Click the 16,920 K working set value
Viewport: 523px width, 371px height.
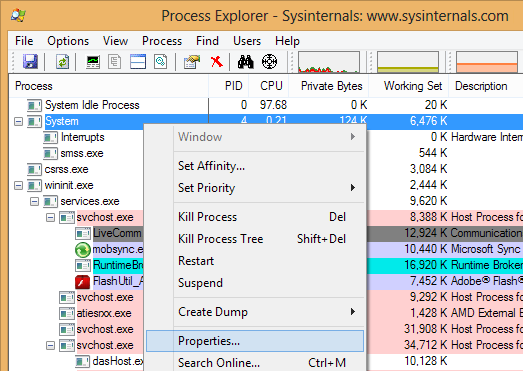point(426,265)
